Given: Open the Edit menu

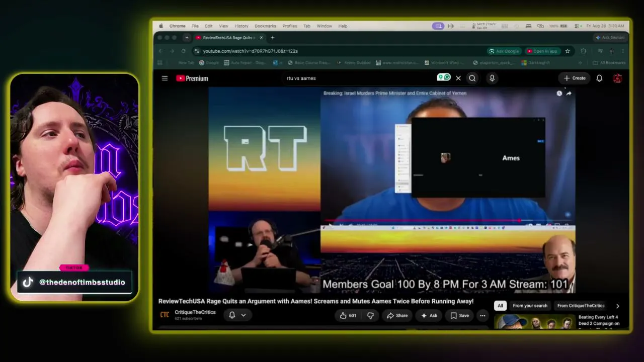Looking at the screenshot, I should tap(208, 26).
